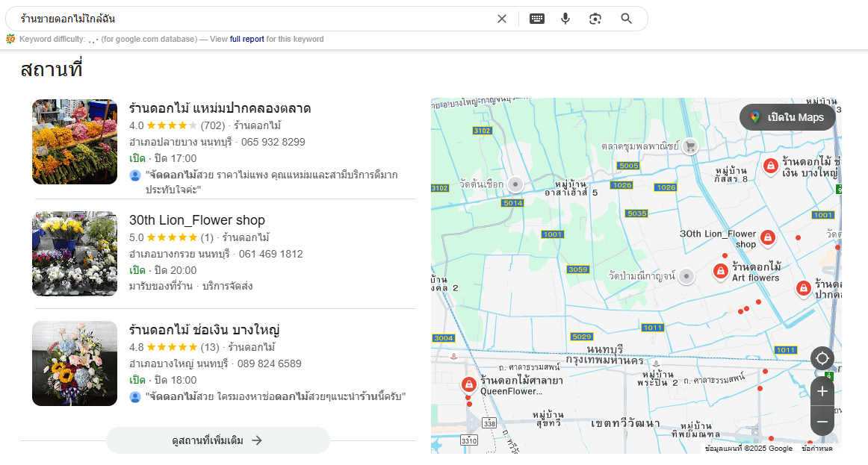This screenshot has height=465, width=868.
Task: Open the on-screen keyboard input tool
Action: 537,19
